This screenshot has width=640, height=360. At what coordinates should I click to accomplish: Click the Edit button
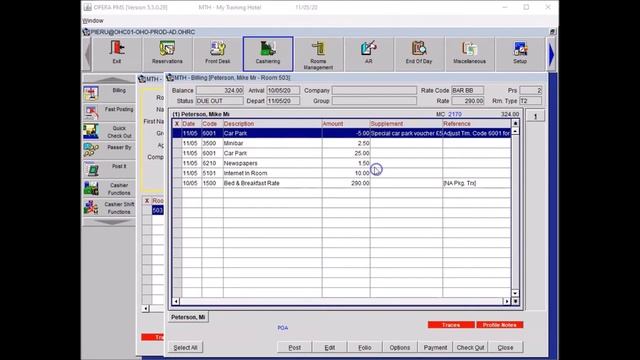click(329, 347)
